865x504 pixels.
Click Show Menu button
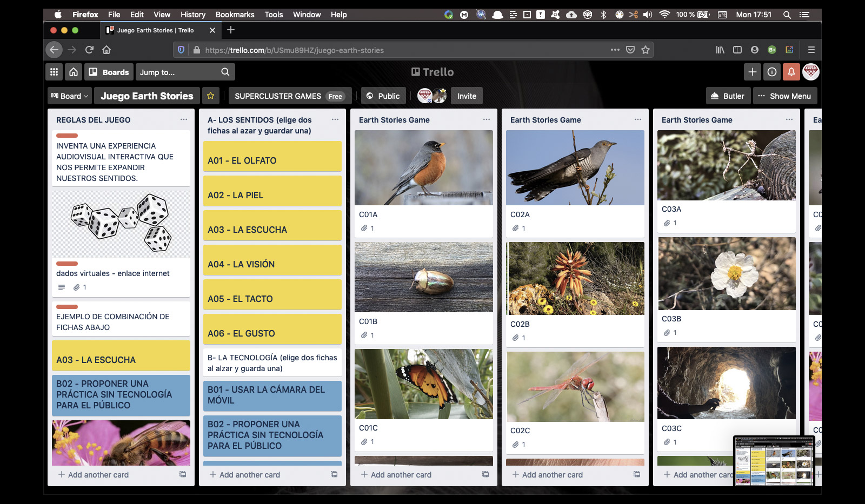tap(785, 96)
